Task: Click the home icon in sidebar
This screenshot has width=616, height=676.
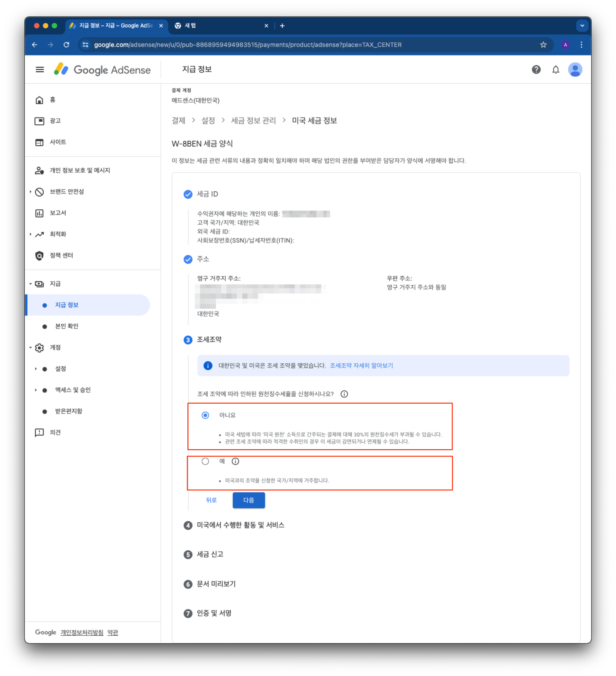Action: (39, 100)
